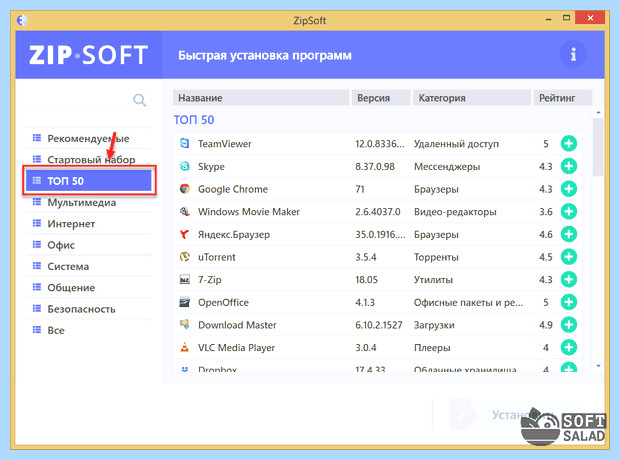
Task: Add Skype with its plus button
Action: point(569,166)
